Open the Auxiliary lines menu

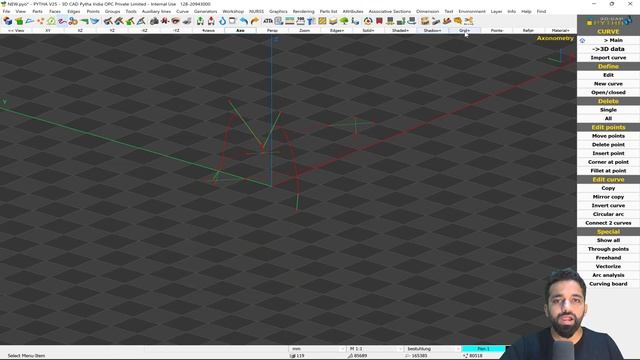(x=156, y=11)
